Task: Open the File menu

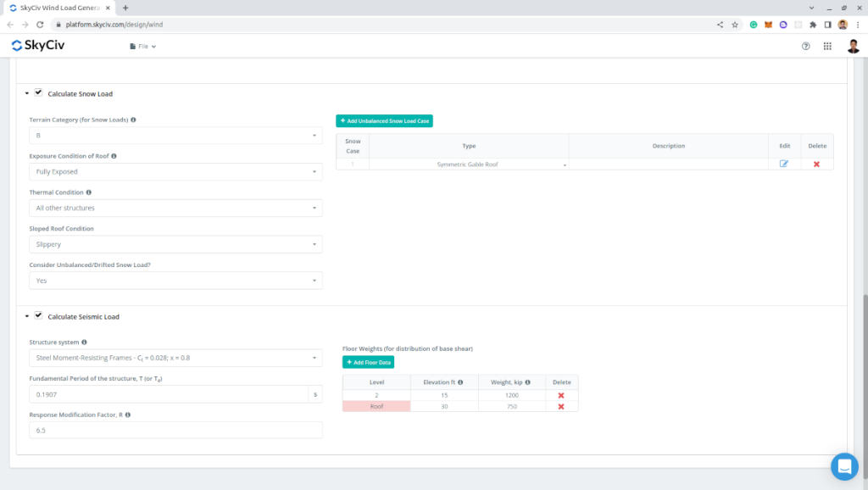Action: point(142,46)
